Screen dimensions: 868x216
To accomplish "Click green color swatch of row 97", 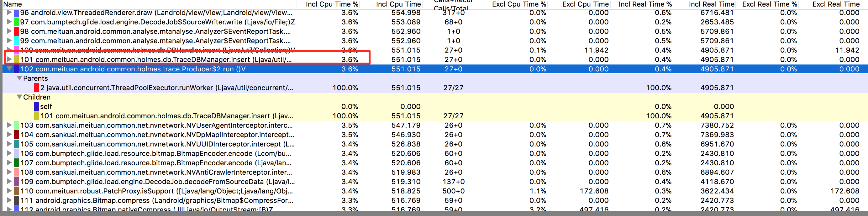I will (16, 22).
